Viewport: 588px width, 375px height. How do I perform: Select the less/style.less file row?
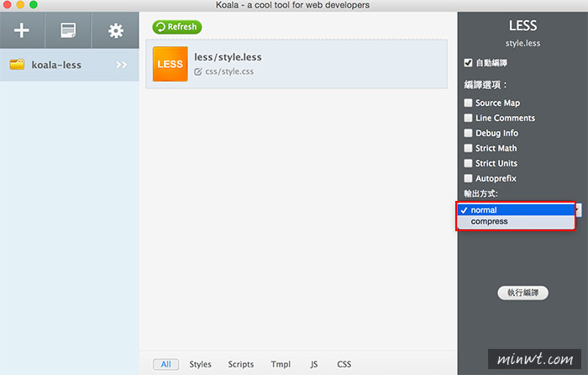[297, 64]
